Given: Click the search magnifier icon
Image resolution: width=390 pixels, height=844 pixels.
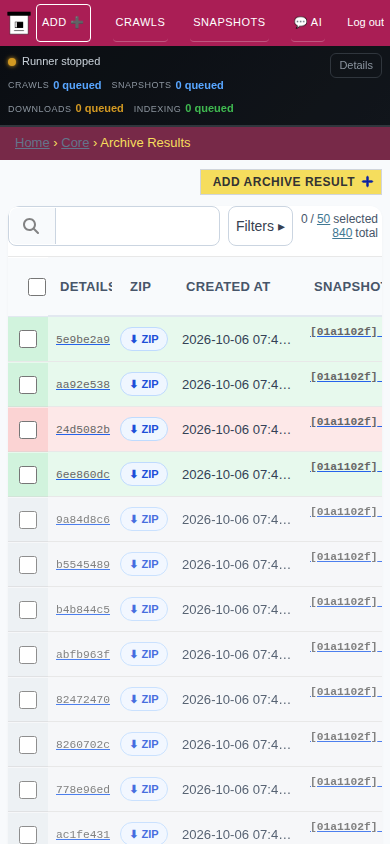Looking at the screenshot, I should pos(31,226).
